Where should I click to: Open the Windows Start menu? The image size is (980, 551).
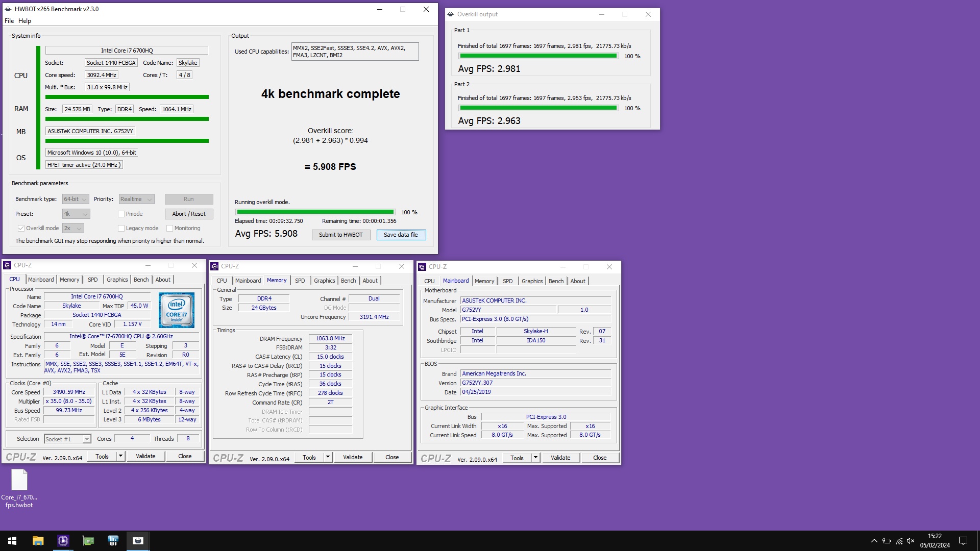[12, 541]
